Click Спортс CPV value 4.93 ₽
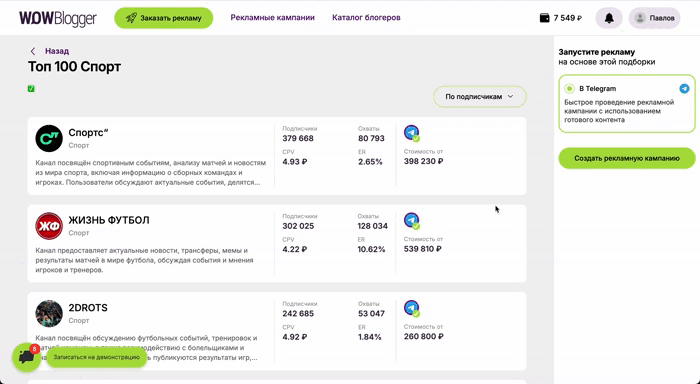The width and height of the screenshot is (700, 384). (295, 162)
